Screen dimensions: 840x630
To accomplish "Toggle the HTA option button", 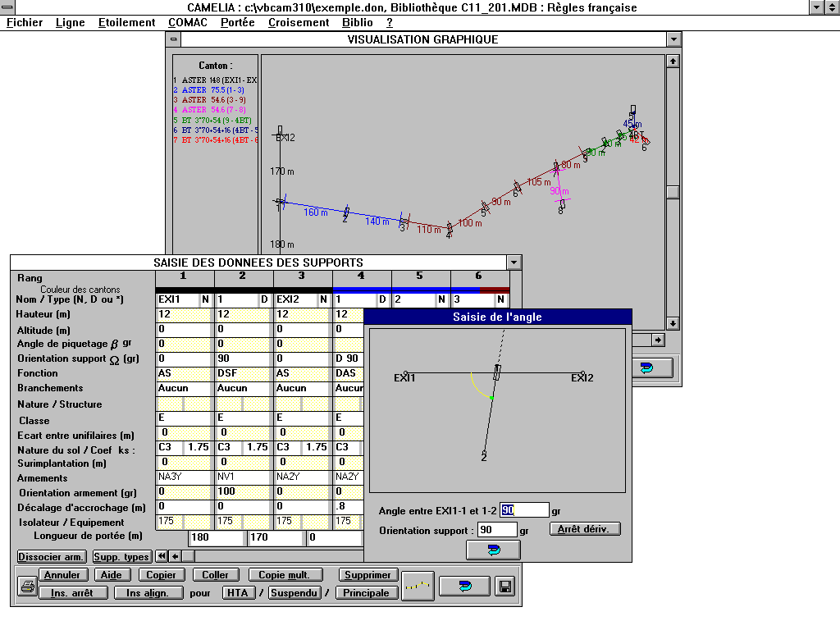I will tap(239, 593).
